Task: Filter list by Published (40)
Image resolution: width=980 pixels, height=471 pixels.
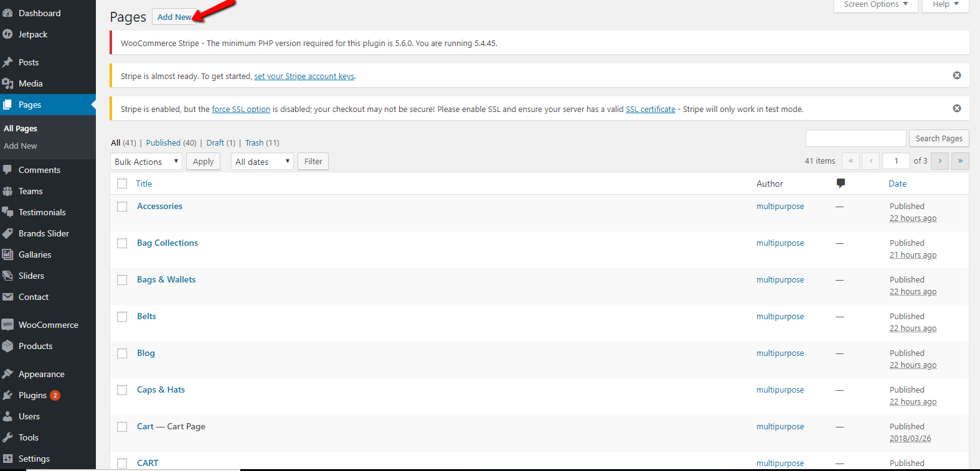Action: tap(171, 142)
